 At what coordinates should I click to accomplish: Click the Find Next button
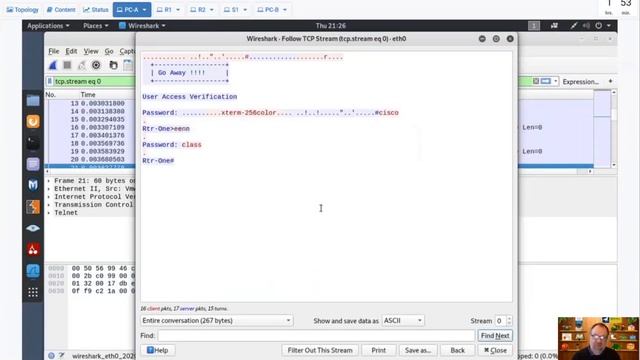495,336
